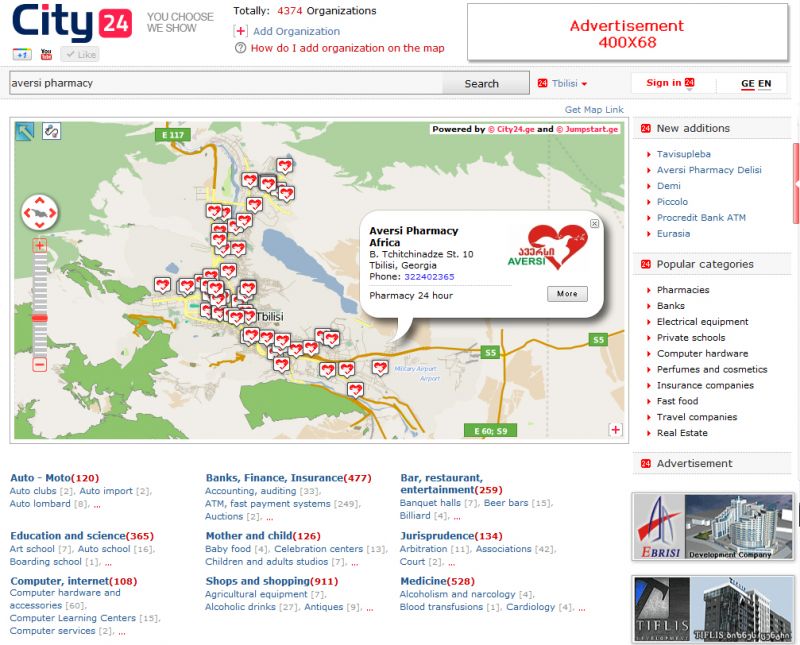
Task: Open the Pharmacies popular category
Action: click(x=683, y=290)
